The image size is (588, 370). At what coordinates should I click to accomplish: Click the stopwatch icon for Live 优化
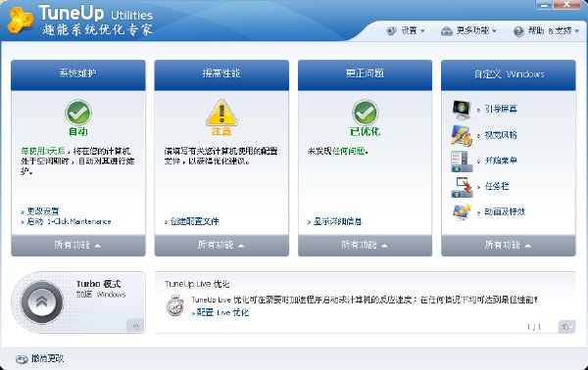tap(175, 305)
